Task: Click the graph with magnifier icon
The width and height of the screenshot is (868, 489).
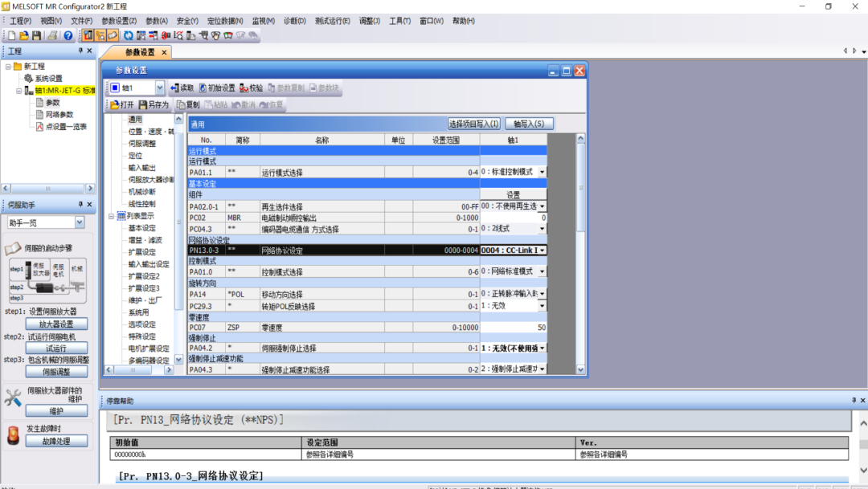Action: (x=178, y=35)
